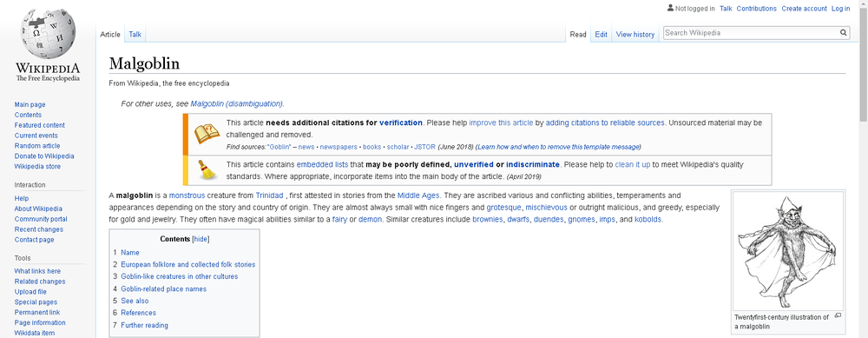The width and height of the screenshot is (868, 338).
Task: Click the cleanup broom icon
Action: pos(207,169)
